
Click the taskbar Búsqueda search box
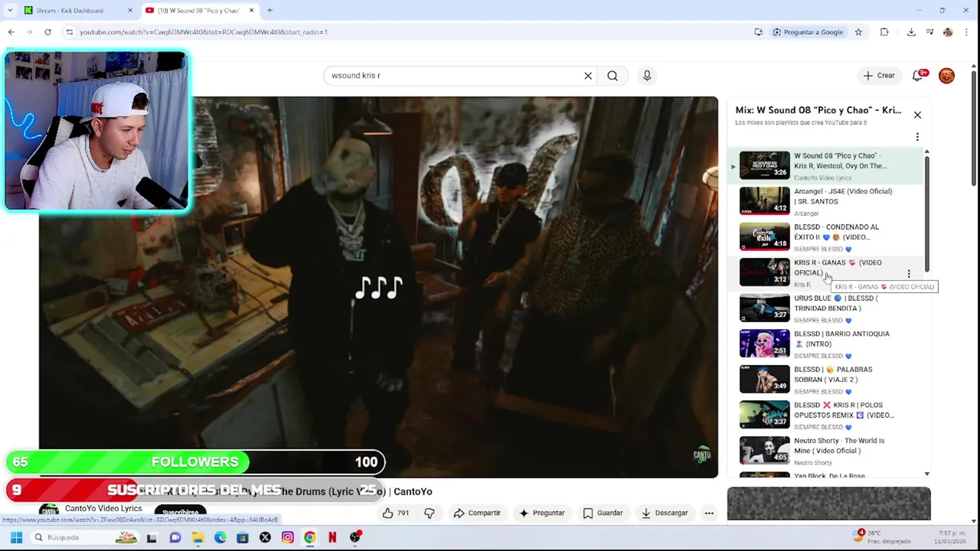click(x=84, y=537)
